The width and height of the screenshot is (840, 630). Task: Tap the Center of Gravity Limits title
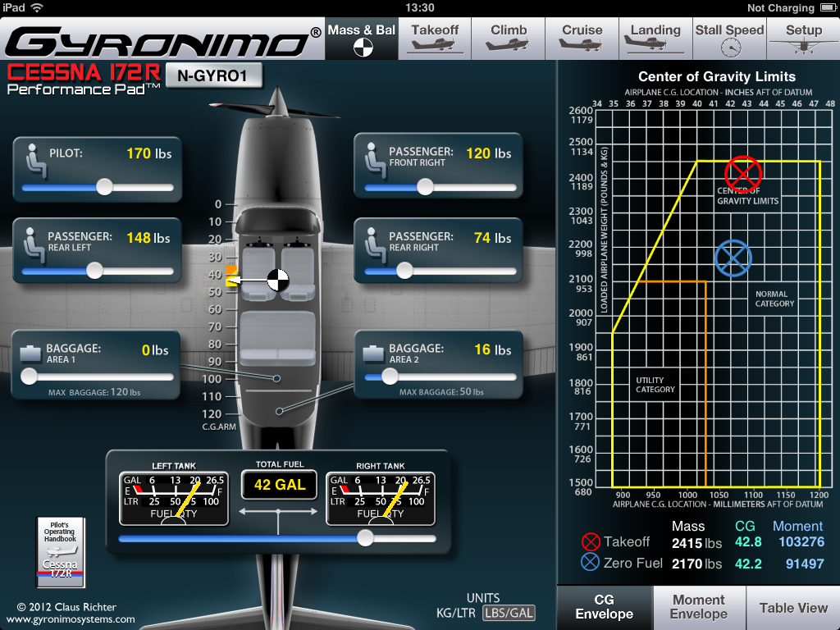717,76
